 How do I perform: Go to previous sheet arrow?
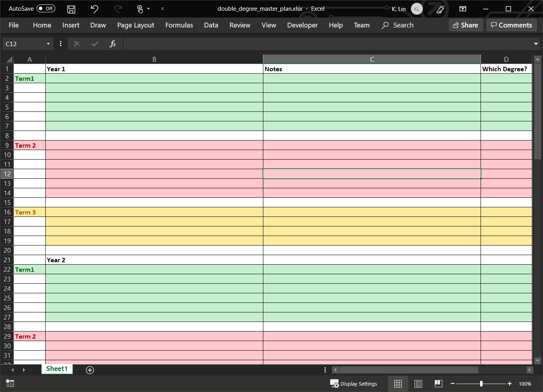13,370
